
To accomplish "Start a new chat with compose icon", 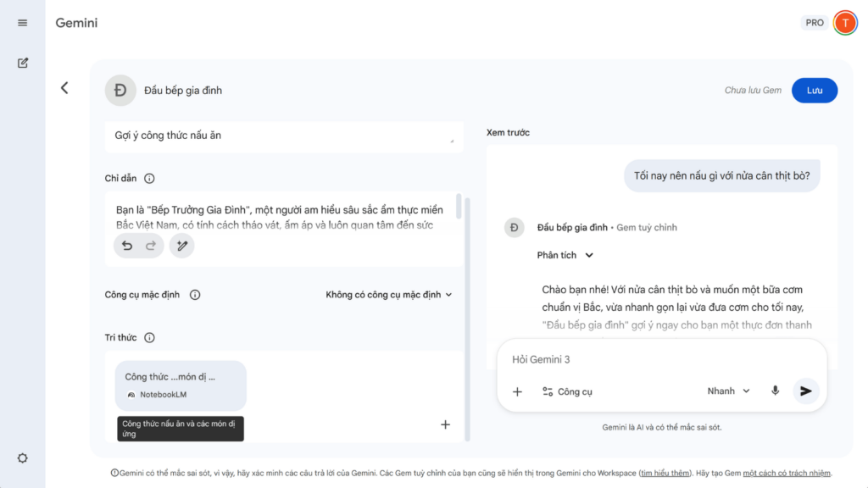I will [23, 63].
